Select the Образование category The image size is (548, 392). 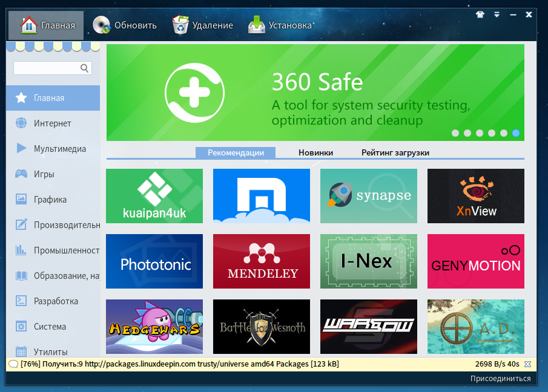click(53, 276)
